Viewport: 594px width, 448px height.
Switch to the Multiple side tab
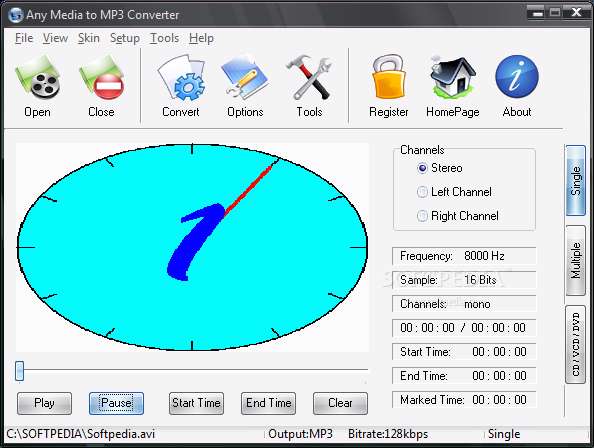coord(575,261)
